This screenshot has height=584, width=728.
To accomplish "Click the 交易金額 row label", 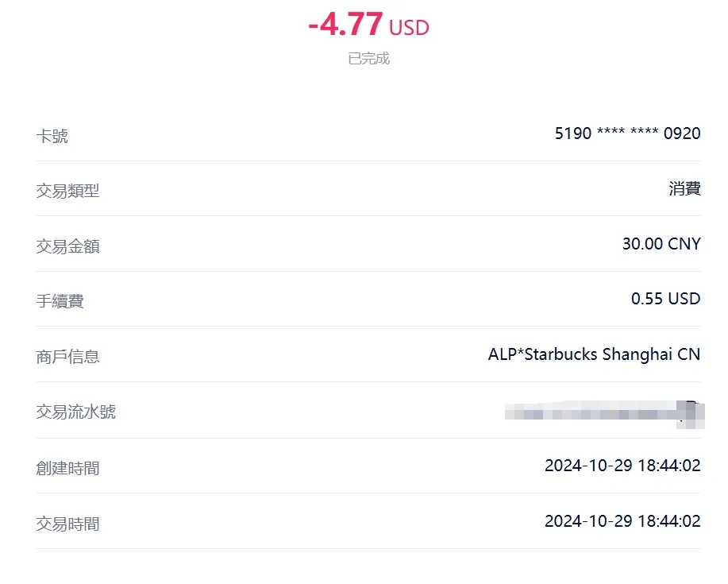I will [x=67, y=246].
